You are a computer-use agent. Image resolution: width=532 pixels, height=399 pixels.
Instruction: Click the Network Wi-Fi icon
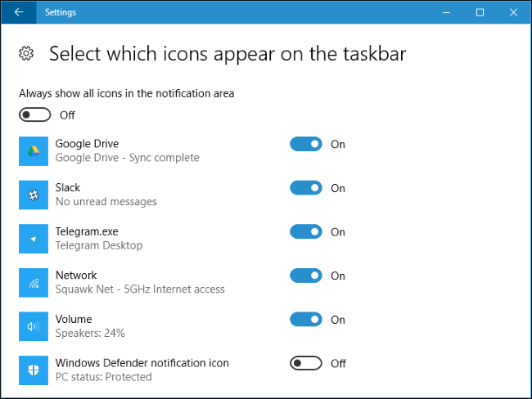34,282
